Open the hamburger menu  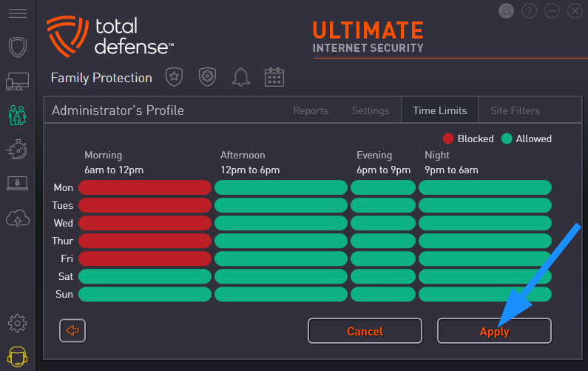tap(18, 13)
